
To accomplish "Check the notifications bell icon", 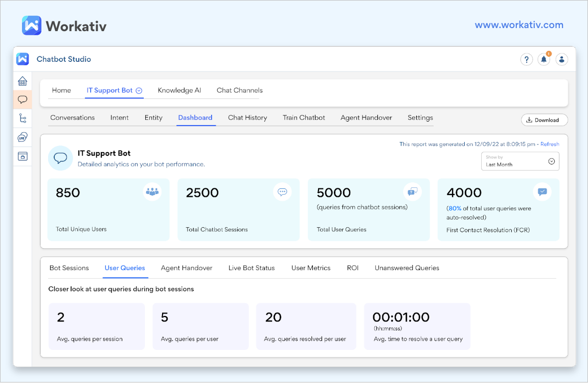I will pyautogui.click(x=544, y=60).
